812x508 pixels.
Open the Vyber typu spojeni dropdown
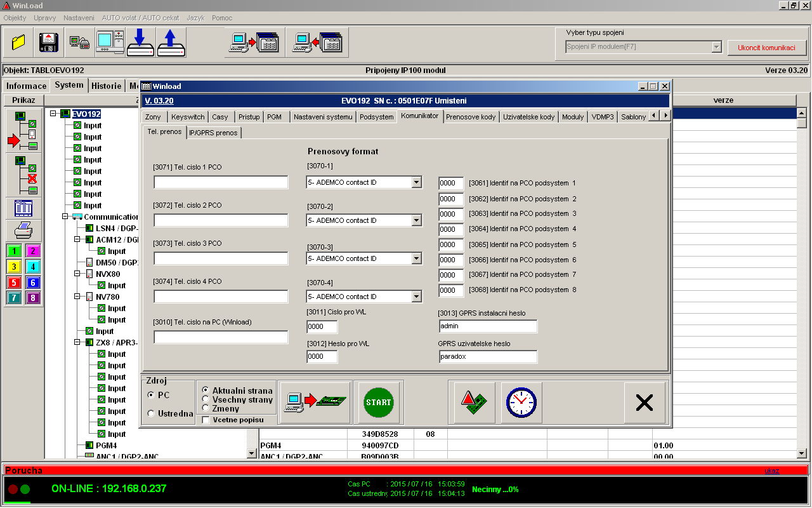coord(716,47)
